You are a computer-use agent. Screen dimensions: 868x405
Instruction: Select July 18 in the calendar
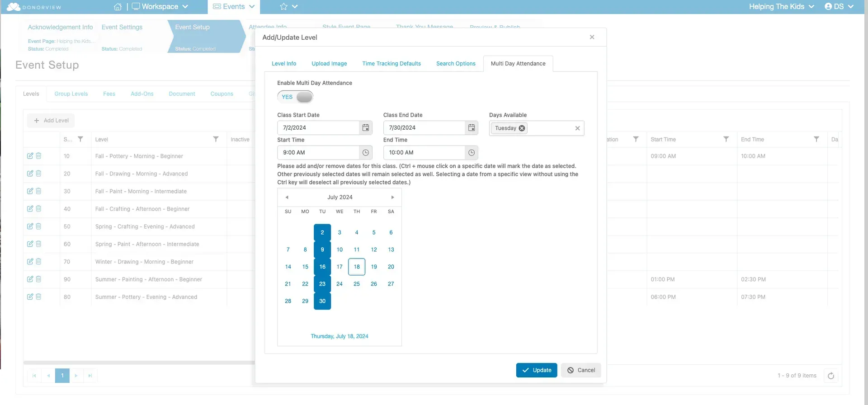[x=357, y=267]
